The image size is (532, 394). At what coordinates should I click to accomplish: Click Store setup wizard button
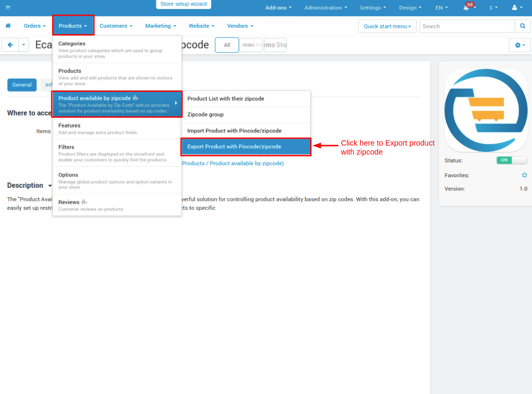pyautogui.click(x=183, y=4)
